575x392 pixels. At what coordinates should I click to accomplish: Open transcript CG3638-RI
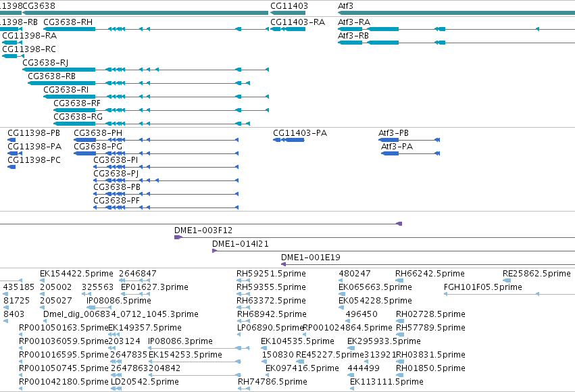click(66, 90)
